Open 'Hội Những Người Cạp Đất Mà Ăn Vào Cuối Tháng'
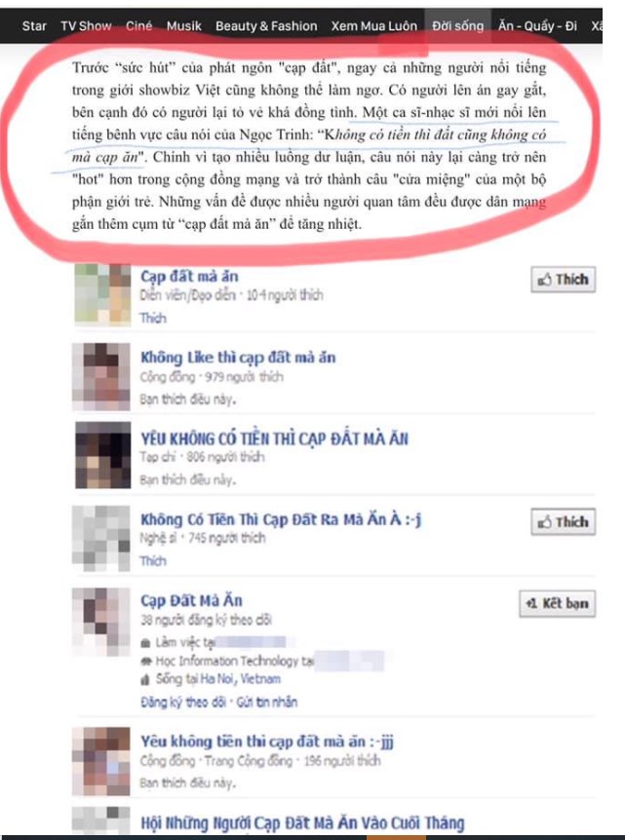This screenshot has width=625, height=840. (302, 822)
